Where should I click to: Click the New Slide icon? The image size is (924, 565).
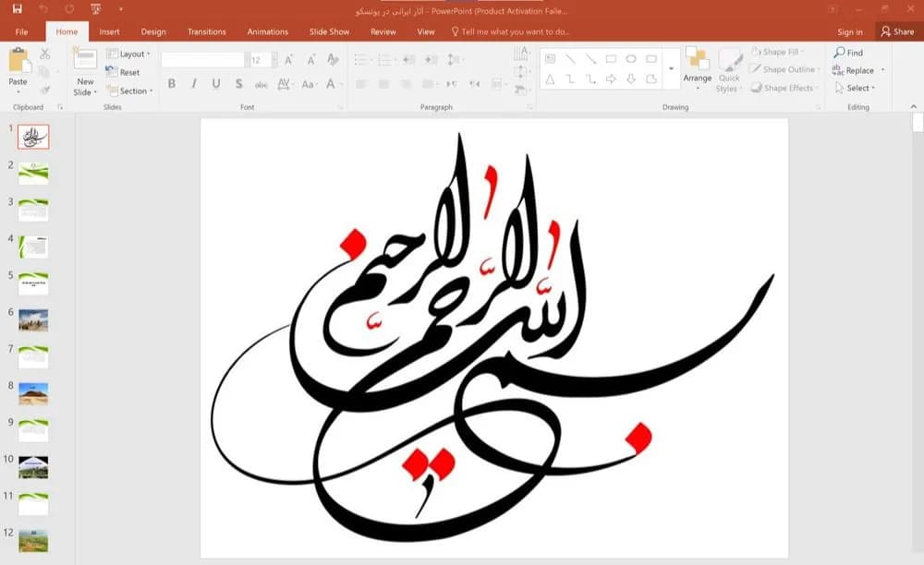point(85,59)
